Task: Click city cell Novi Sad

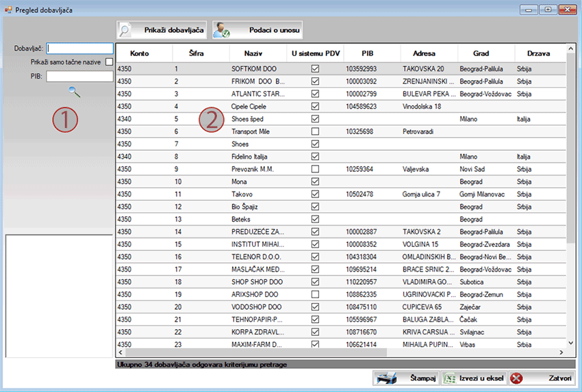Action: (486, 169)
